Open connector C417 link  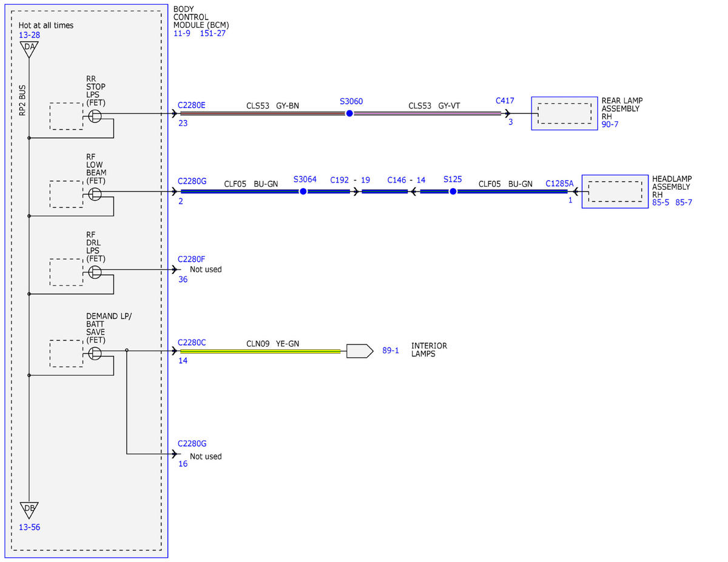[x=505, y=101]
